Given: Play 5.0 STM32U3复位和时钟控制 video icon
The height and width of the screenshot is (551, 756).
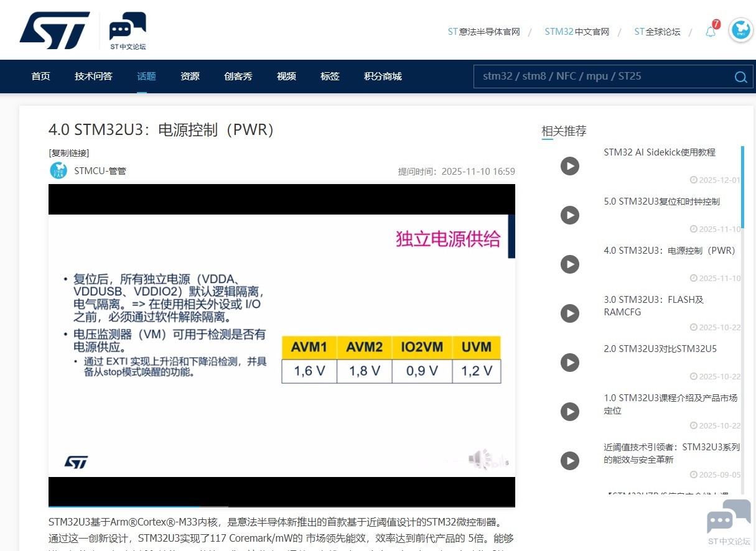Looking at the screenshot, I should (x=570, y=215).
